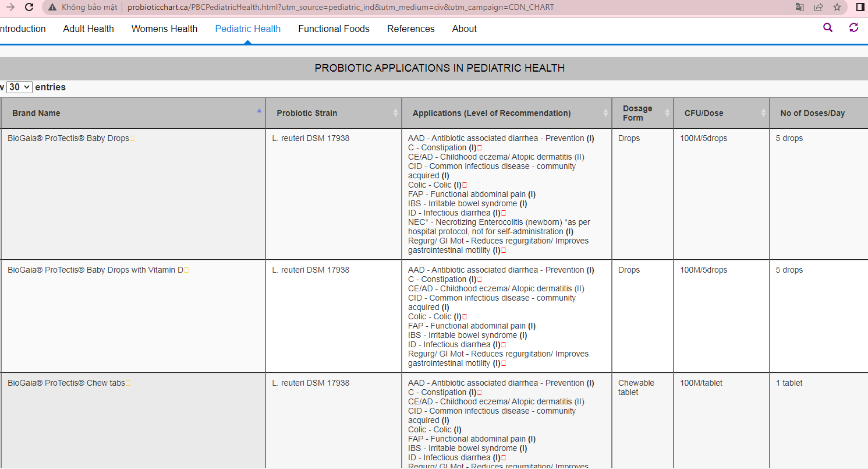Viewport: 868px width, 469px height.
Task: Click L. reuteri strain in Chew tabs row
Action: (x=311, y=383)
